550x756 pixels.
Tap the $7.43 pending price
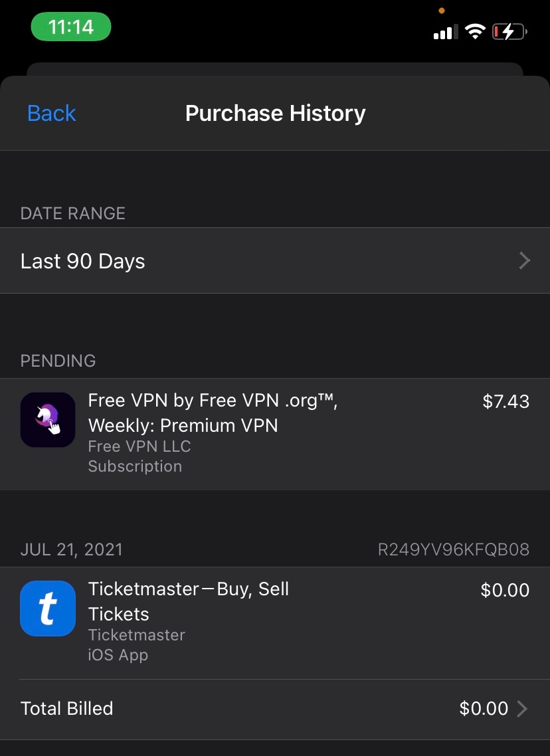[x=505, y=401]
